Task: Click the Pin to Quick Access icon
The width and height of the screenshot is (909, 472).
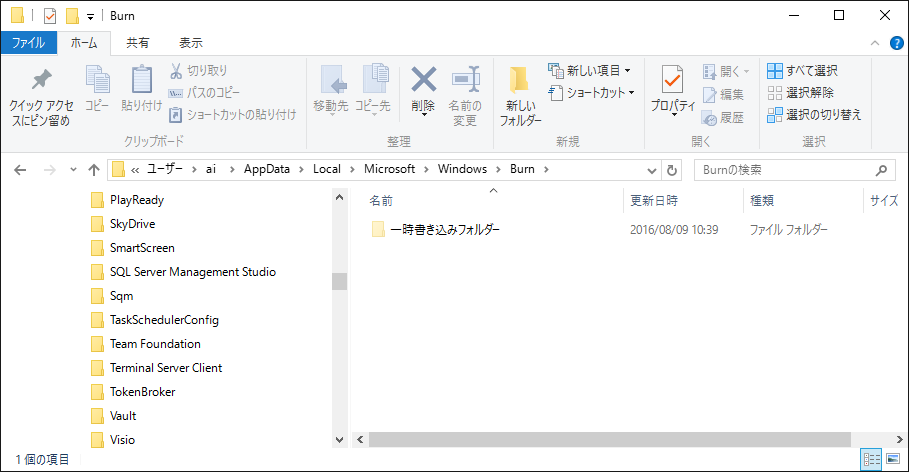Action: [41, 80]
